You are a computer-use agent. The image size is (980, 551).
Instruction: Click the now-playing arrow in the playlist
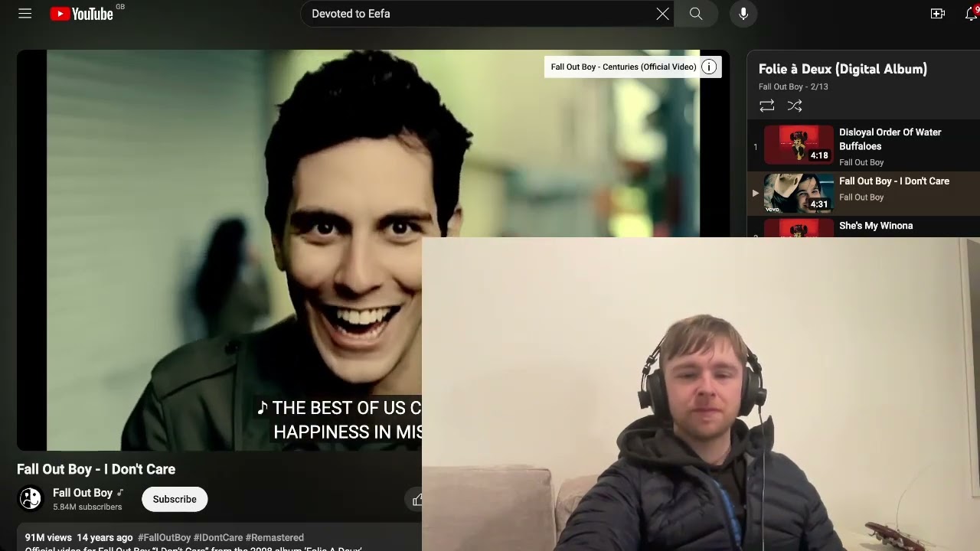755,194
